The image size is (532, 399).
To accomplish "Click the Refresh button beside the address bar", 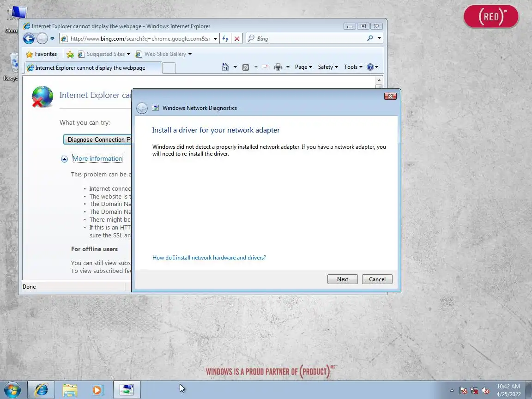I will [225, 39].
